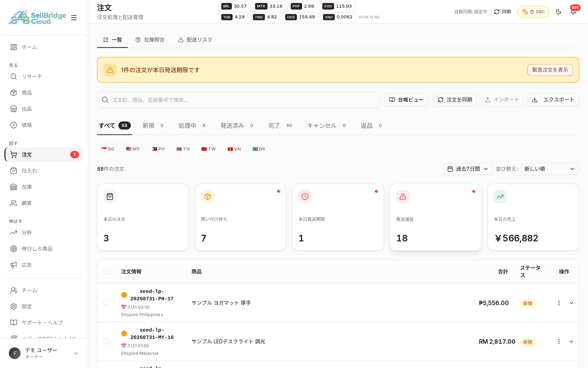Toggle BR country filter

[x=259, y=149]
